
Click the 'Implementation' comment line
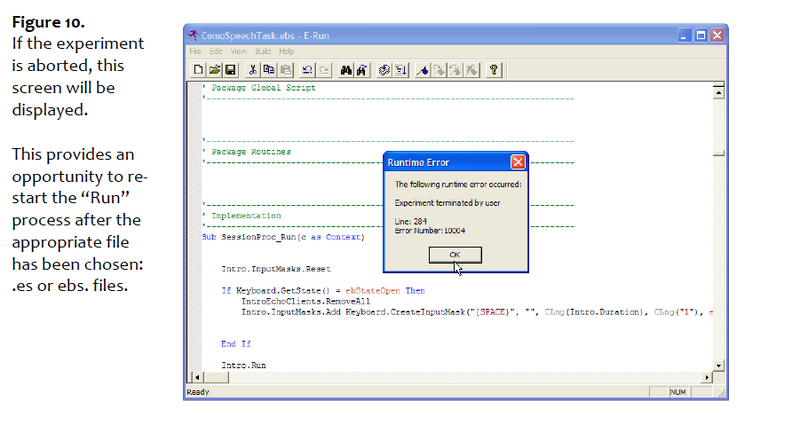tap(242, 216)
